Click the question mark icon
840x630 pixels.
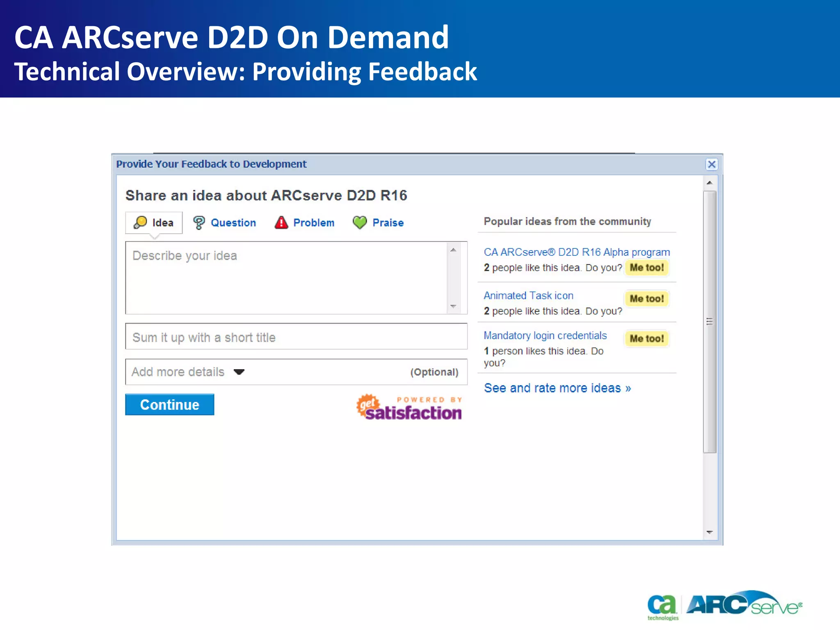pos(199,223)
